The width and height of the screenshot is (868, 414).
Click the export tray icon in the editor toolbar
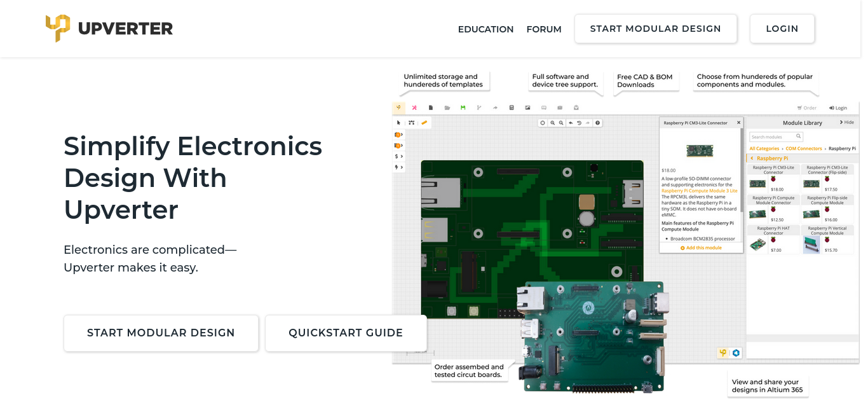coord(576,107)
